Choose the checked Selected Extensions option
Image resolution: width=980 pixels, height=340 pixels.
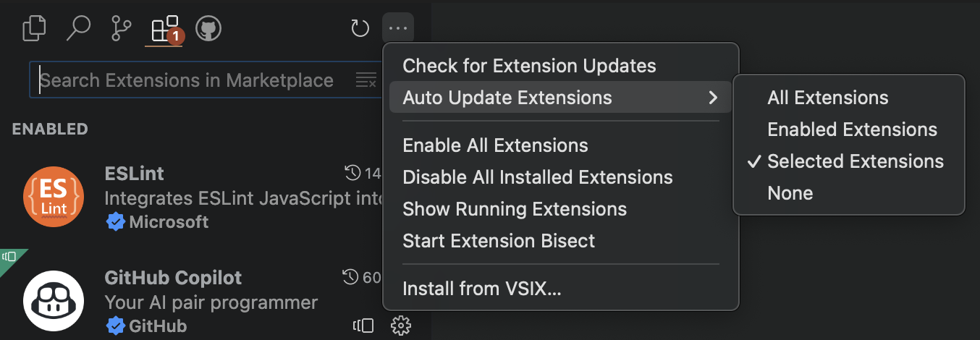(x=855, y=161)
